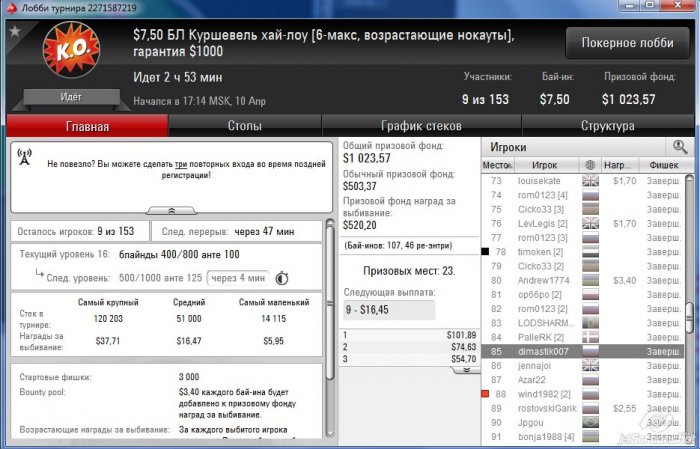
Task: Select player row LevLegis [2]
Action: [x=582, y=224]
